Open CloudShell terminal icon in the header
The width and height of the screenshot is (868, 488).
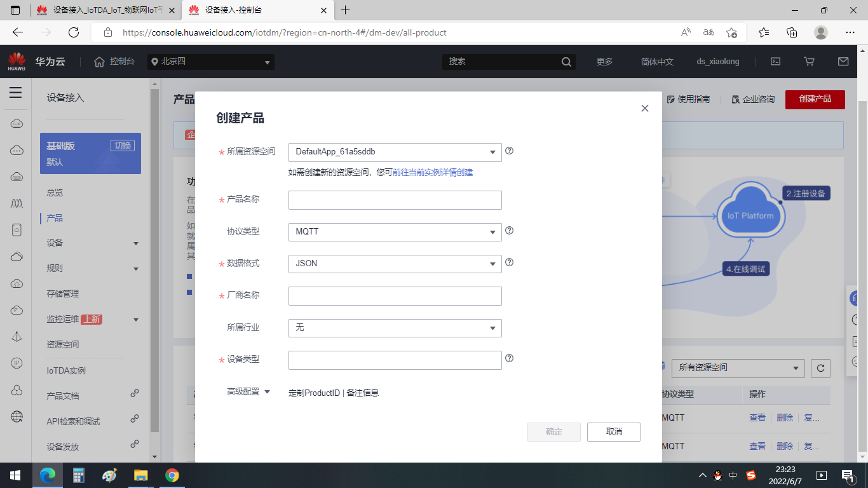(776, 62)
